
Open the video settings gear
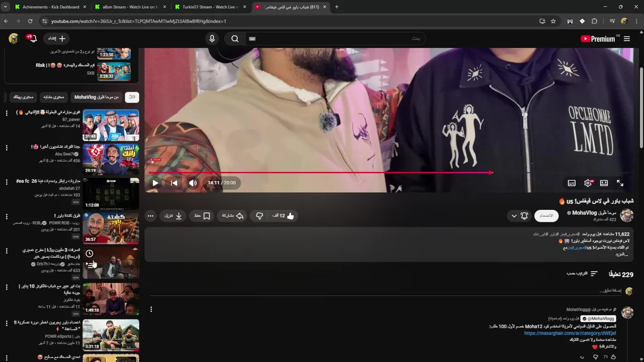click(x=588, y=183)
